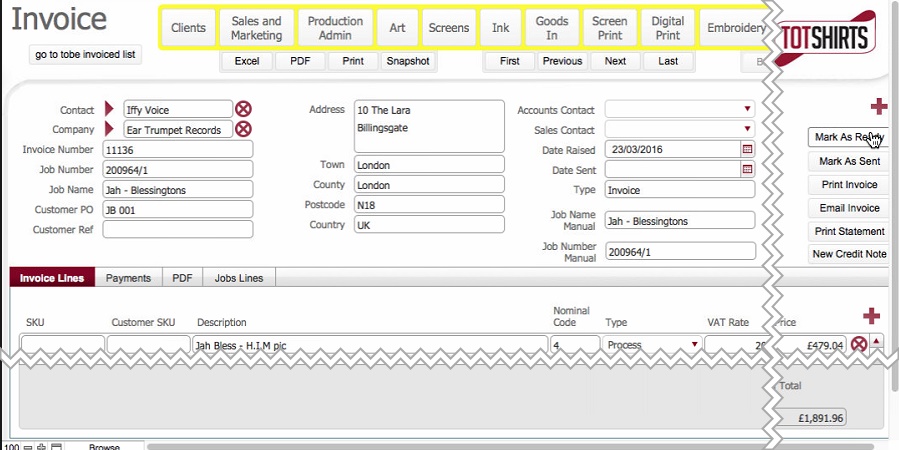
Task: Click the Customer PO input field
Action: pyautogui.click(x=177, y=210)
